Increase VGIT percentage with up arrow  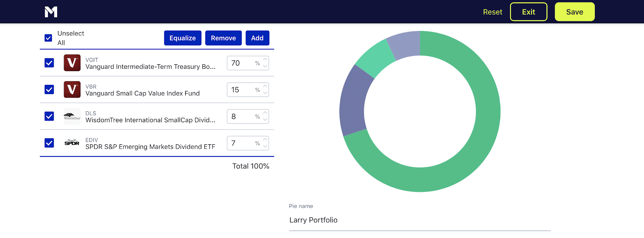pyautogui.click(x=265, y=59)
